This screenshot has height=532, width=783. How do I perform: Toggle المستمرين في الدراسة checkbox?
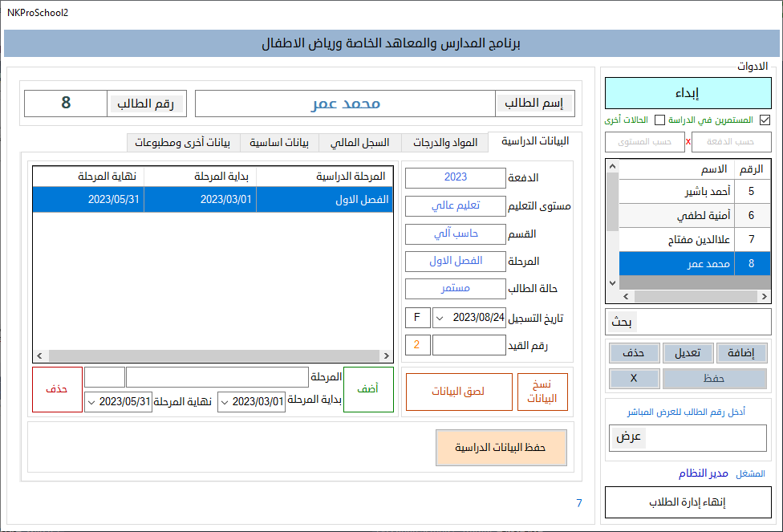[x=765, y=120]
